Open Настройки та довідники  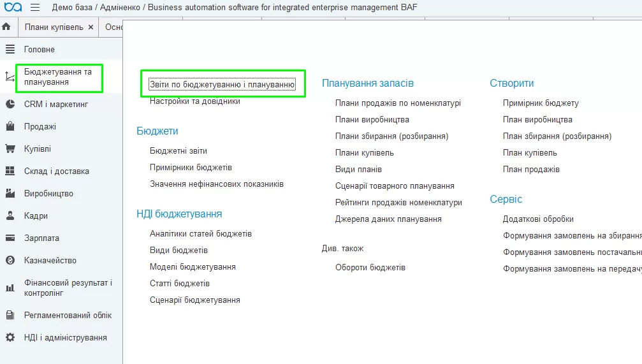click(x=195, y=101)
